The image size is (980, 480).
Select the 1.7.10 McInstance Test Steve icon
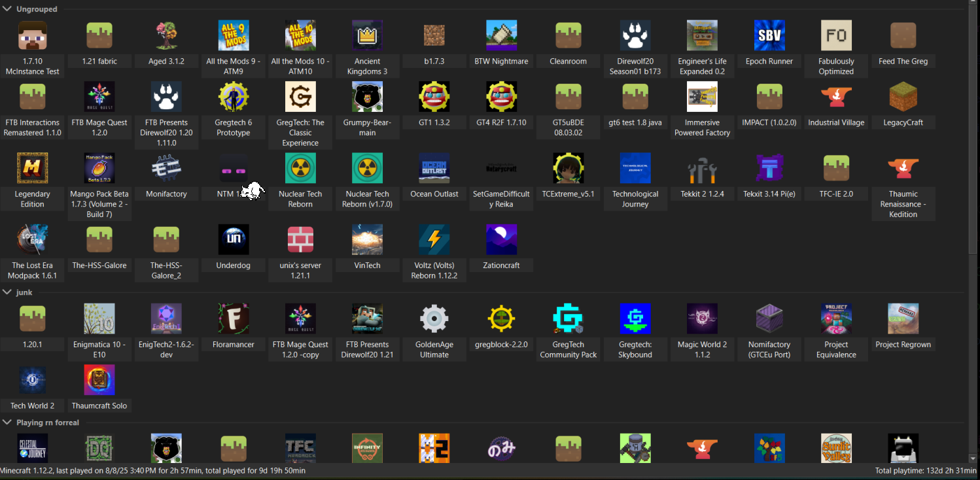[32, 35]
